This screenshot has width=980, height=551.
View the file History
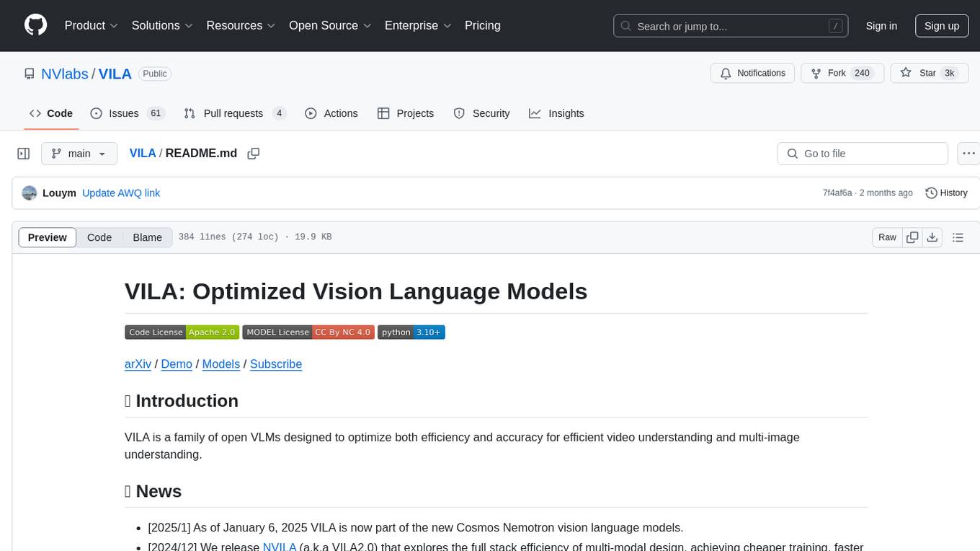pyautogui.click(x=946, y=193)
